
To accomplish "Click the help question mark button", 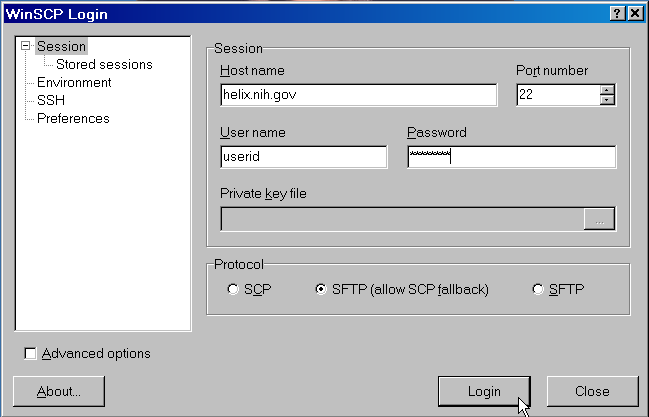I will [x=618, y=13].
